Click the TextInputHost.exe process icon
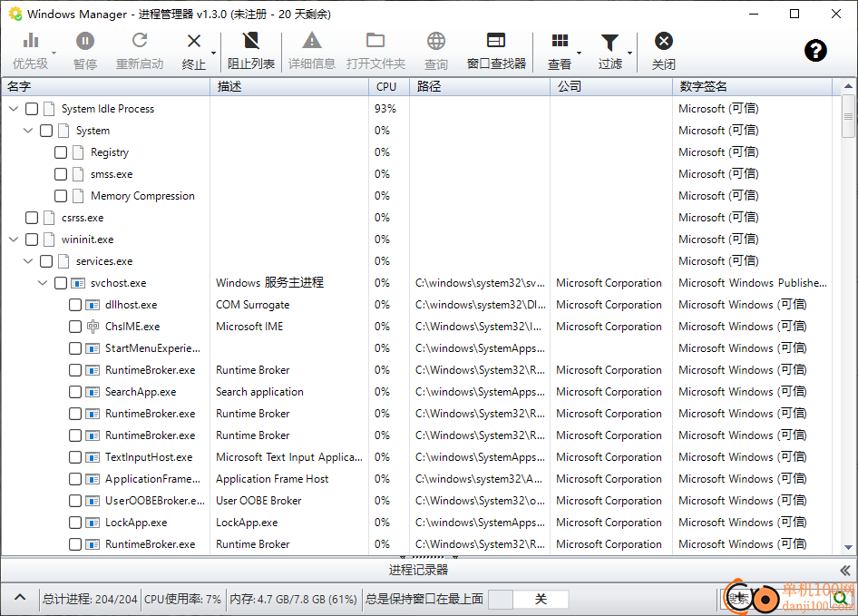The image size is (858, 616). (93, 457)
